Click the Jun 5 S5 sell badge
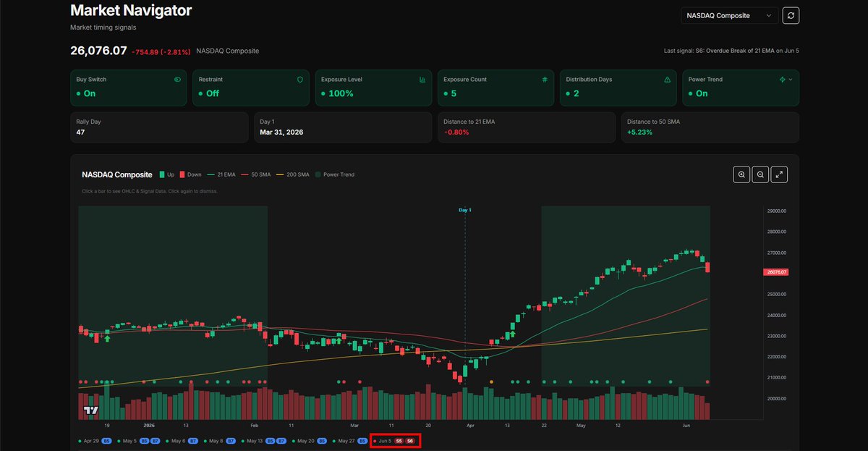 (399, 441)
